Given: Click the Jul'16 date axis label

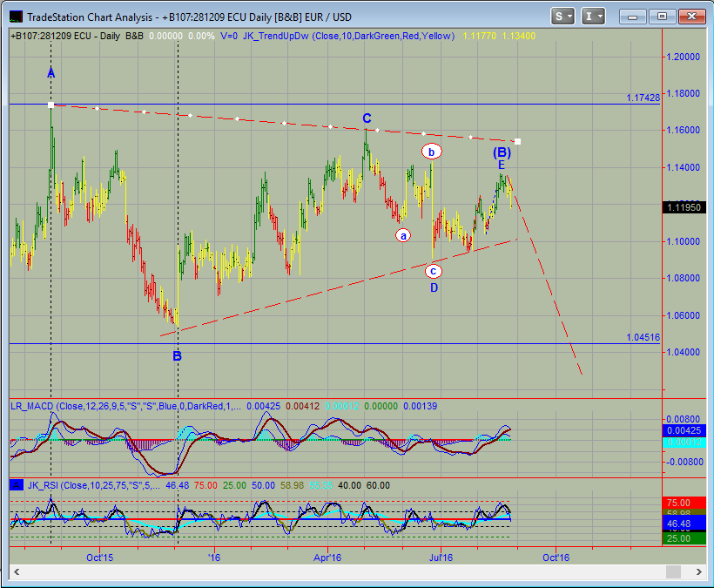Looking at the screenshot, I should 441,558.
